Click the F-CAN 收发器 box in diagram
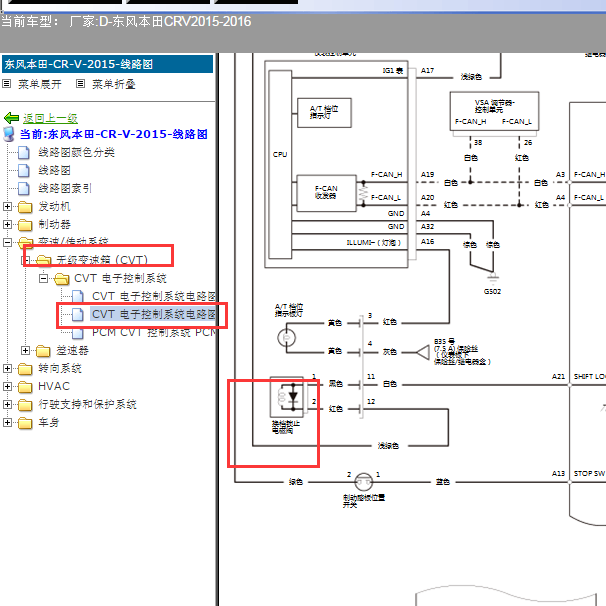The image size is (606, 606). click(x=326, y=193)
